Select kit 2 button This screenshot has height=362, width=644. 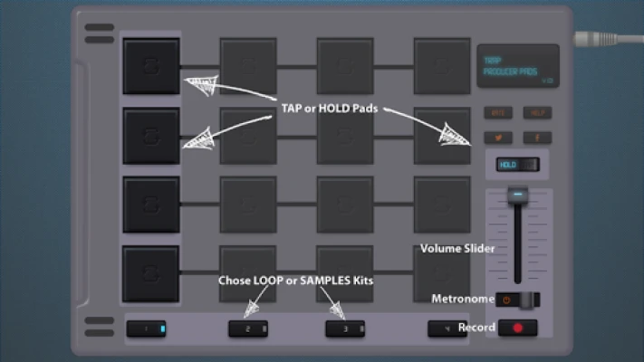247,329
